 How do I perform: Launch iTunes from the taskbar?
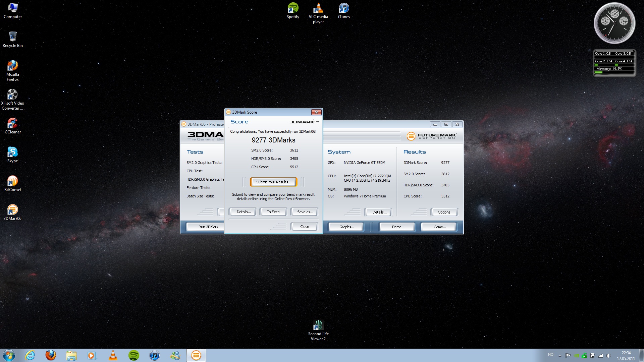pyautogui.click(x=155, y=355)
